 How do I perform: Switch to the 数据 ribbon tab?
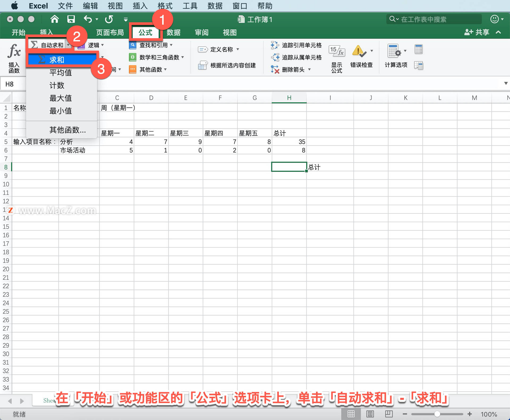pos(173,32)
